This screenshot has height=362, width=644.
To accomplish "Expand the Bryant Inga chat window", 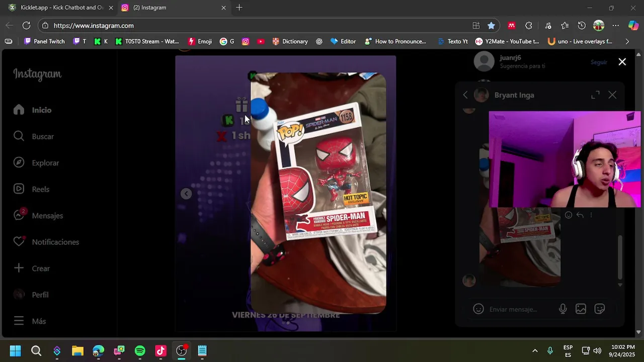I will point(595,95).
